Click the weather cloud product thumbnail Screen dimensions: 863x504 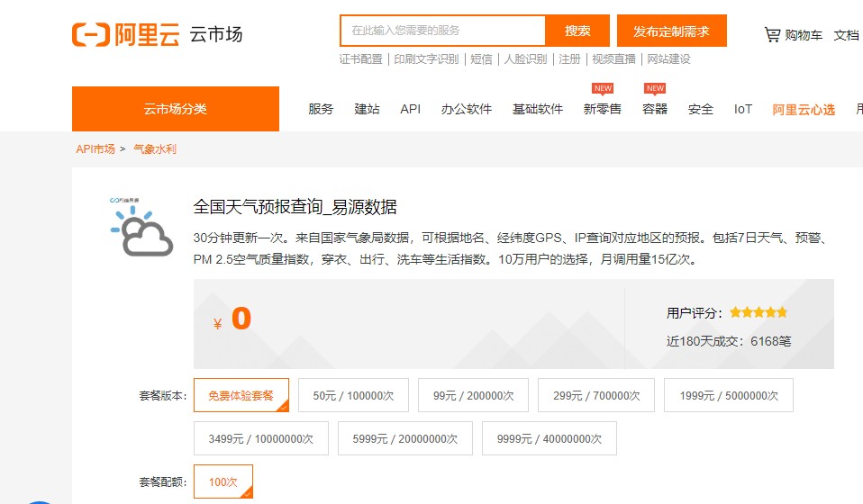pyautogui.click(x=142, y=227)
